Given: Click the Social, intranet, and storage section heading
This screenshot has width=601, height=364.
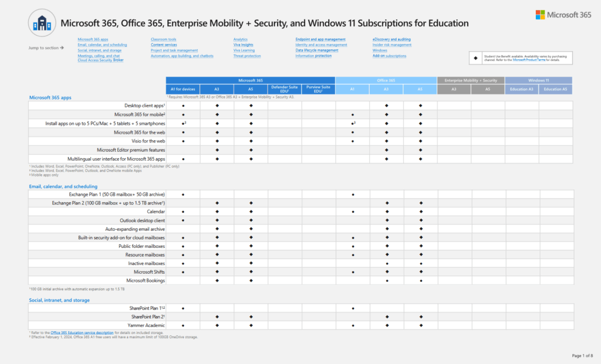Looking at the screenshot, I should click(59, 300).
